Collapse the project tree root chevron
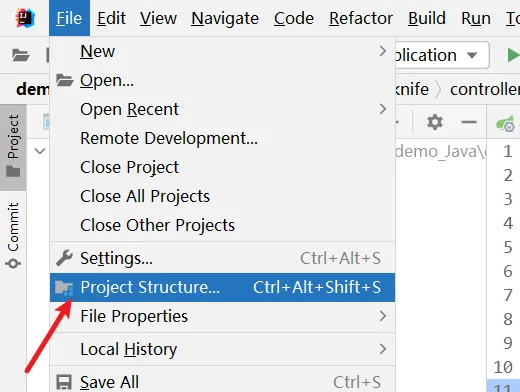 coord(40,151)
